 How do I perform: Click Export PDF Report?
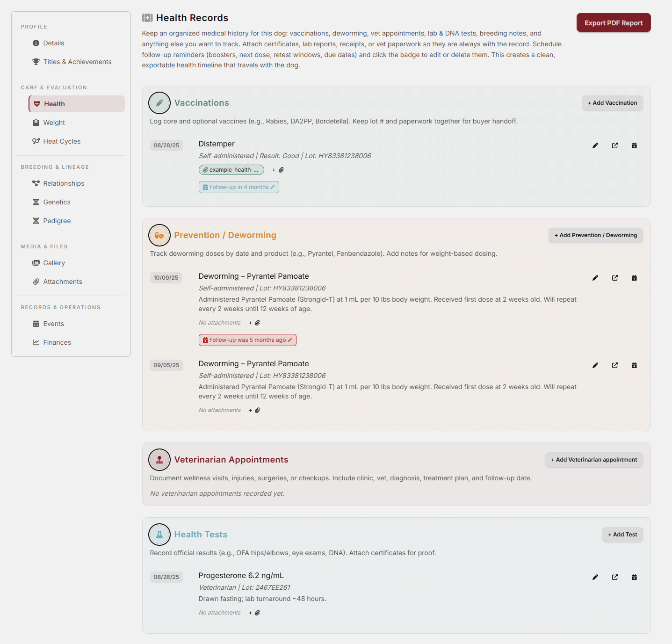(613, 22)
